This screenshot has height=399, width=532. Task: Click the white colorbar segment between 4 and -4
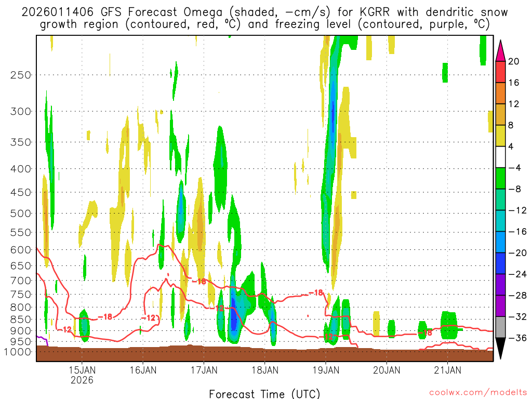point(500,157)
